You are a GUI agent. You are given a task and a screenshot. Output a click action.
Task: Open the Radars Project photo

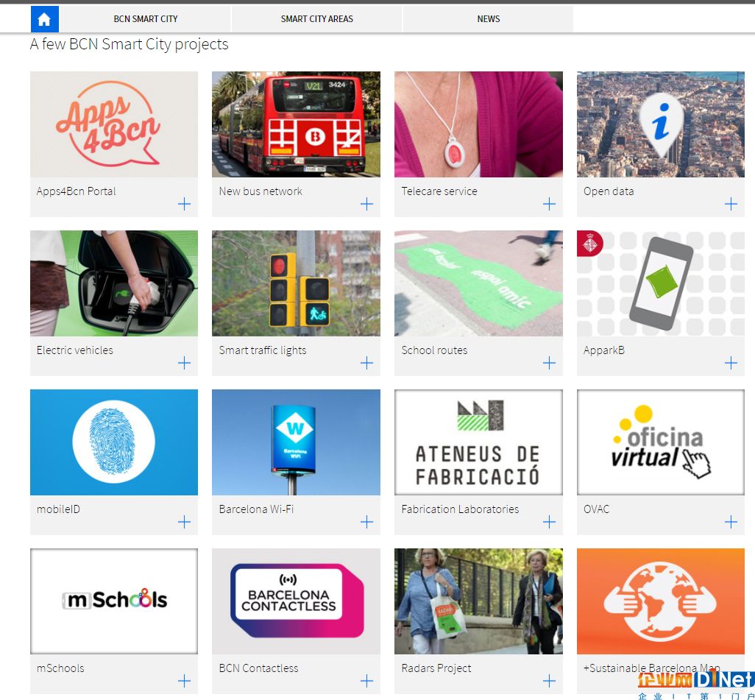click(478, 601)
